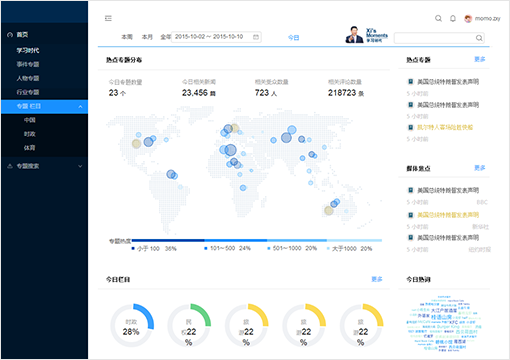Open the search magnifier in top bar
This screenshot has height=360, width=510.
438,18
